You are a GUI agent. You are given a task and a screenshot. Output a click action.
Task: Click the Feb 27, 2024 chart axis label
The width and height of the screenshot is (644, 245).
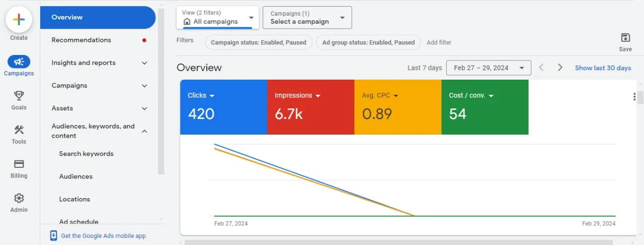pos(231,223)
